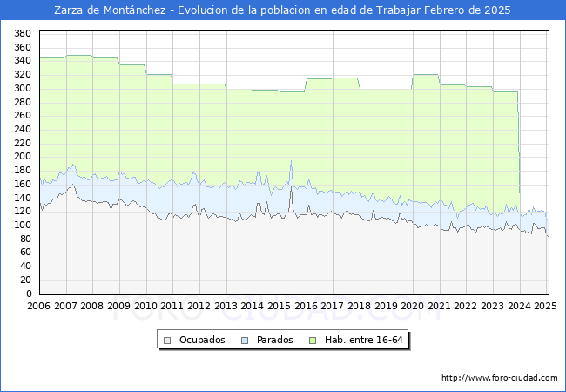Click the 2007 peak of the Ocupados line
566x392 pixels.
click(x=73, y=185)
